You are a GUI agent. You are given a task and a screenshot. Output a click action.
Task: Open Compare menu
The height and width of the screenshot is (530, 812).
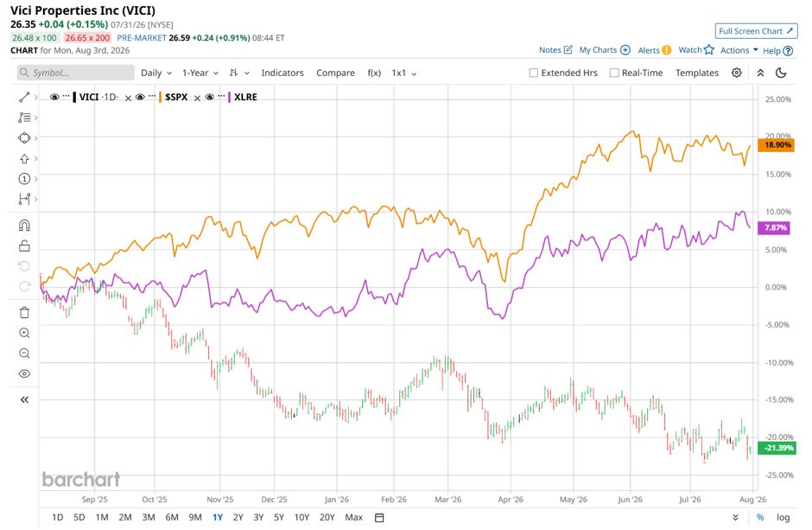335,73
